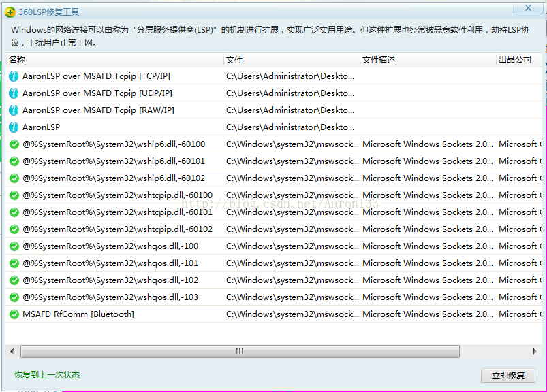Click file description in wshqos.dll,-100 row
Screen dimensions: 547x392
tap(428, 246)
